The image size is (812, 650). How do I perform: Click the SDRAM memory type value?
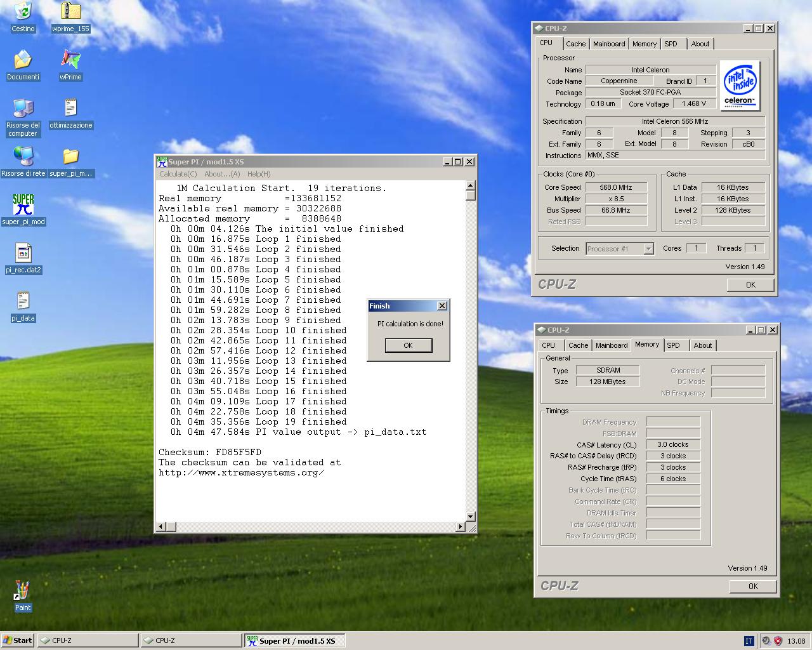point(608,370)
